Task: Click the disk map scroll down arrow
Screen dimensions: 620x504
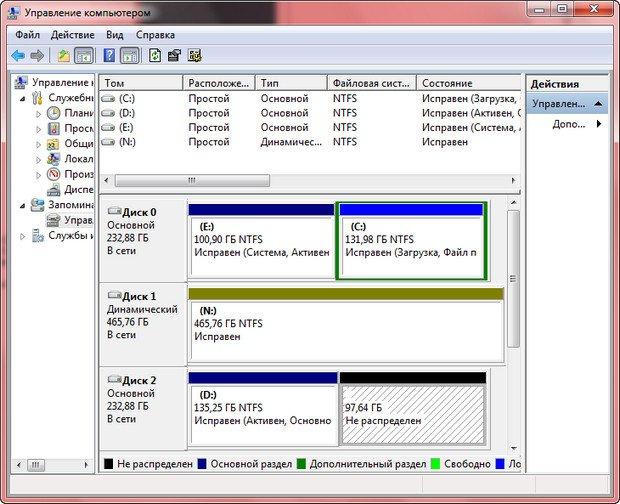Action: coord(514,448)
